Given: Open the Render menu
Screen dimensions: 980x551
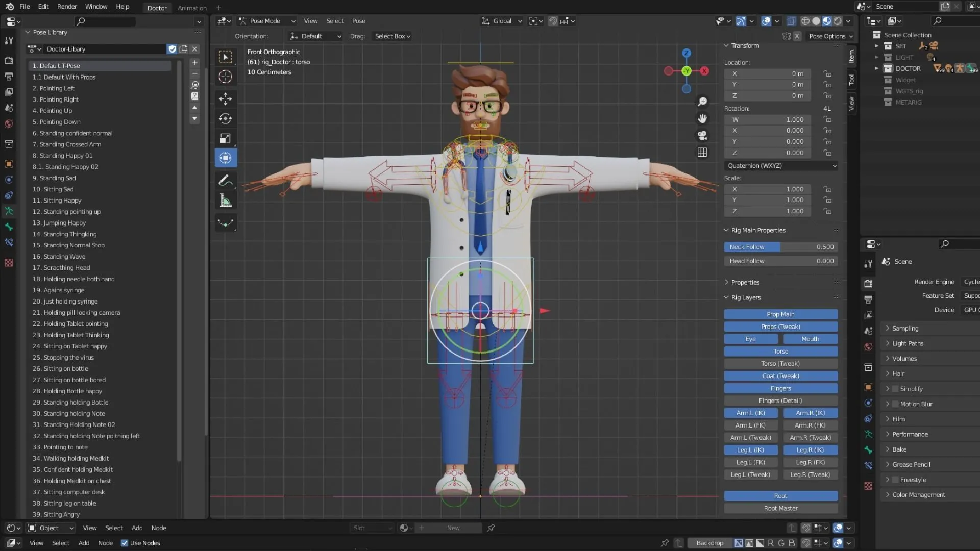Looking at the screenshot, I should [66, 6].
